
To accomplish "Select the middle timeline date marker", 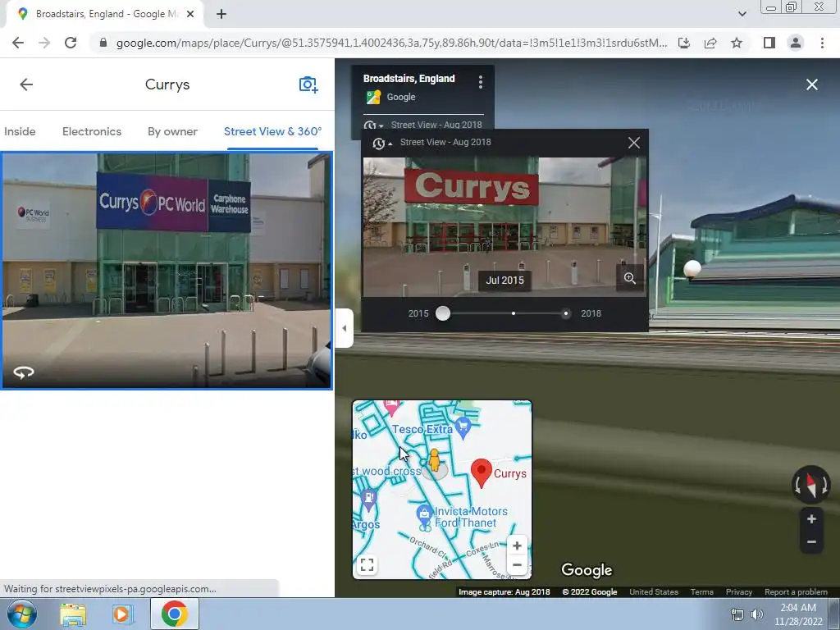I will point(514,313).
